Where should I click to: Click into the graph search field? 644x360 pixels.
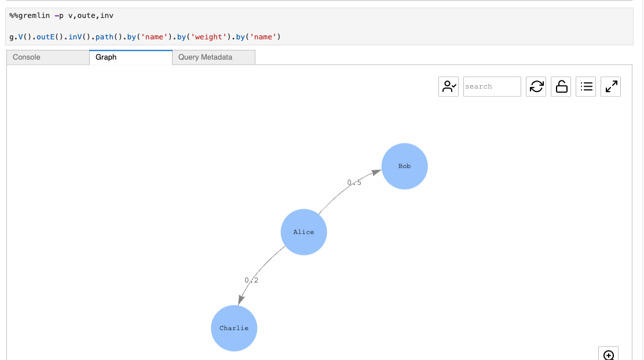[x=492, y=87]
